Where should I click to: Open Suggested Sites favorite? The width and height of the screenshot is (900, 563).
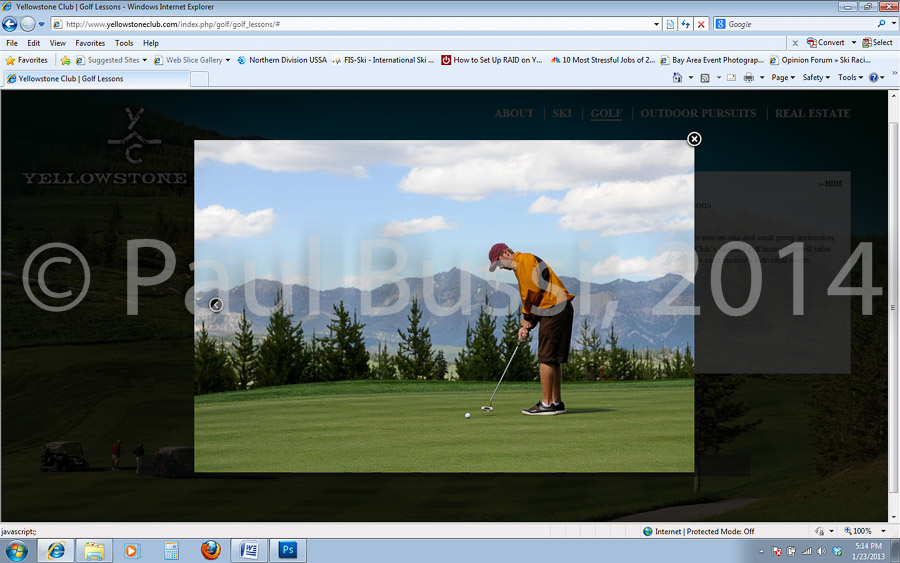point(111,60)
